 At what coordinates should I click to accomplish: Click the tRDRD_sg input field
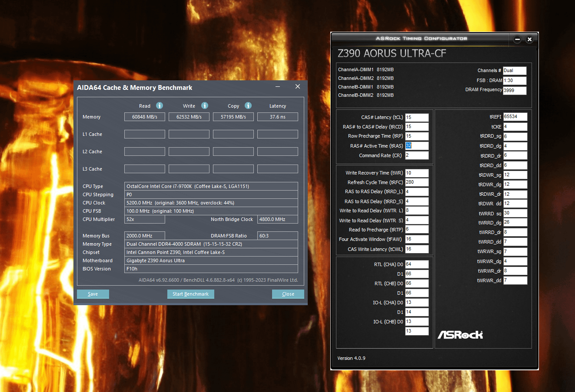point(515,136)
